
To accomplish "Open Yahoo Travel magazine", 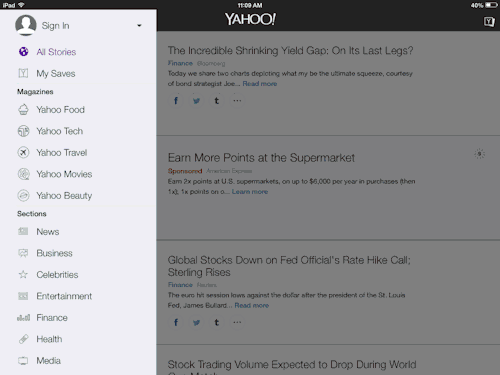I will point(62,153).
